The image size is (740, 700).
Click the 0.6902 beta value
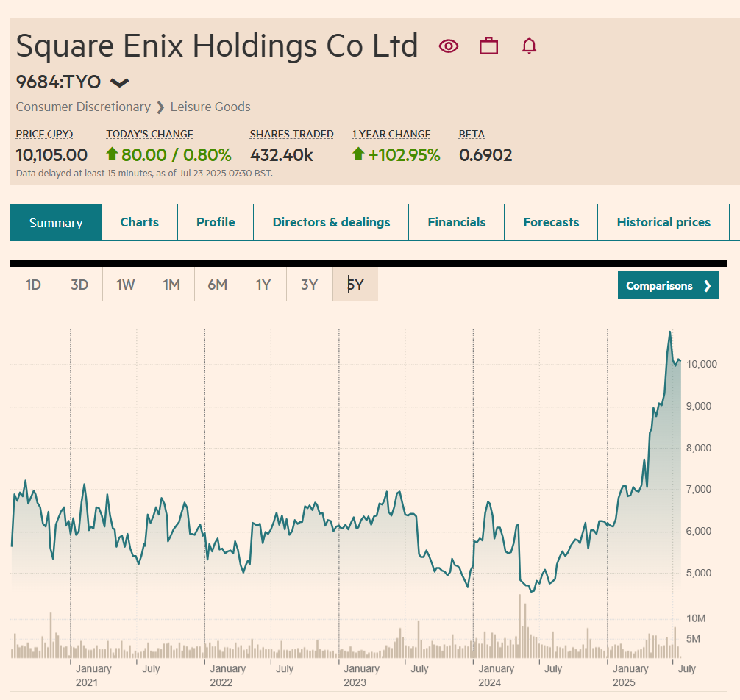(x=485, y=155)
